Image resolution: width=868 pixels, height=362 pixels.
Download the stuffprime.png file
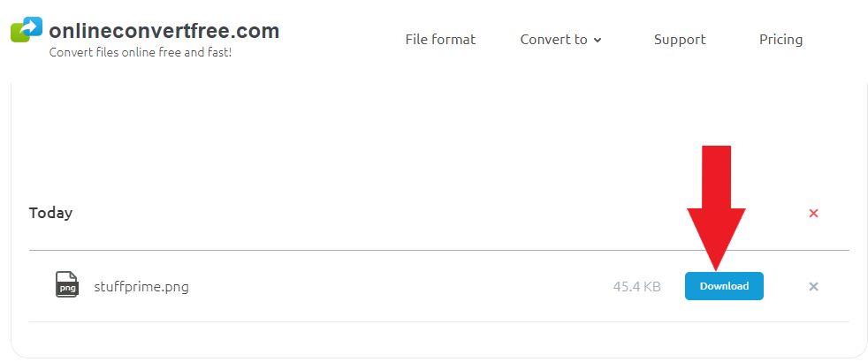pyautogui.click(x=724, y=286)
